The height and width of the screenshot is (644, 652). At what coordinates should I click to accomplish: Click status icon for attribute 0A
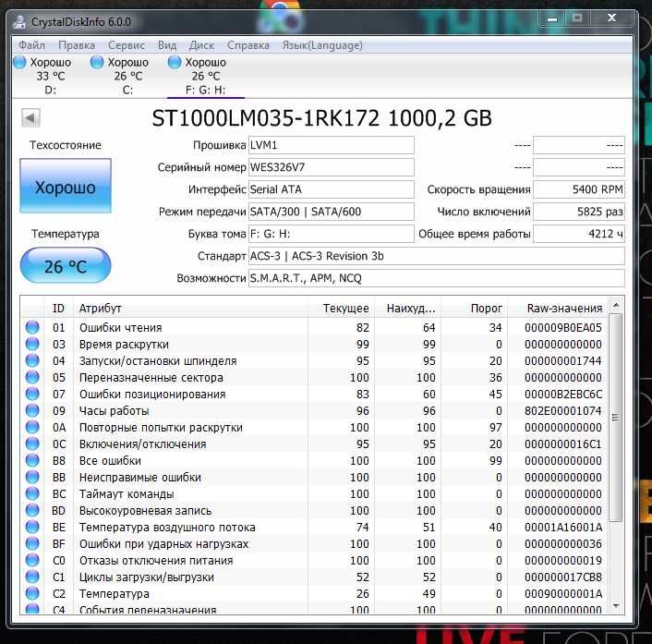pos(32,427)
